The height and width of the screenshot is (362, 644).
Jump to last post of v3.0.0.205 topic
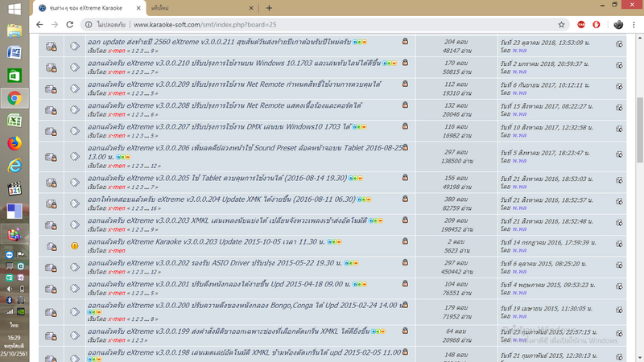[619, 180]
